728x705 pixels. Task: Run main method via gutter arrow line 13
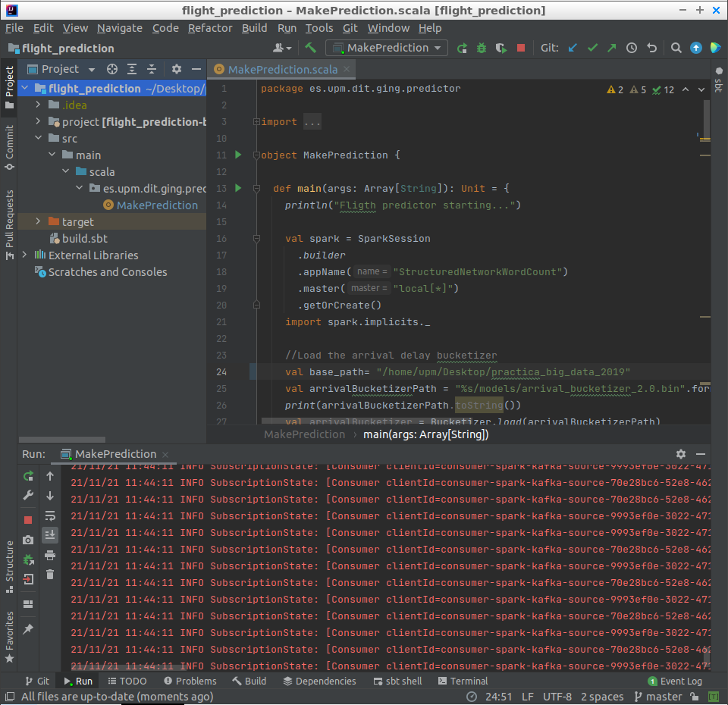pos(238,188)
